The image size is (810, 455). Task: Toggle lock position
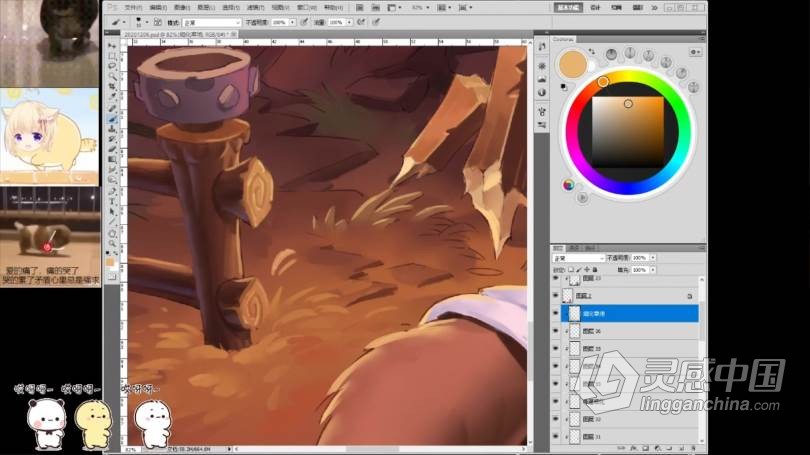pyautogui.click(x=587, y=270)
